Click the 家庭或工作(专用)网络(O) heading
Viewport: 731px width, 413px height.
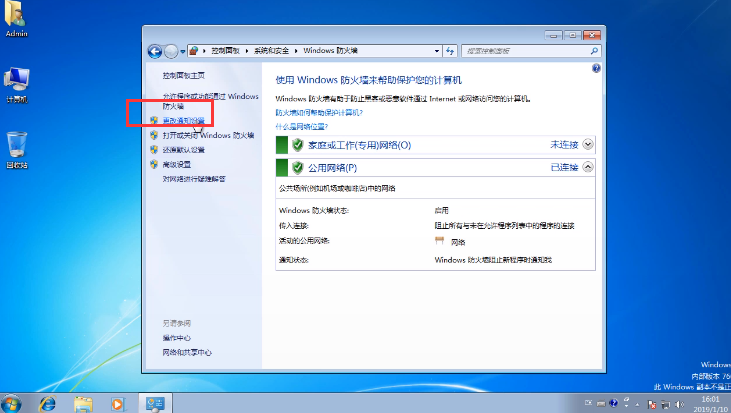359,145
